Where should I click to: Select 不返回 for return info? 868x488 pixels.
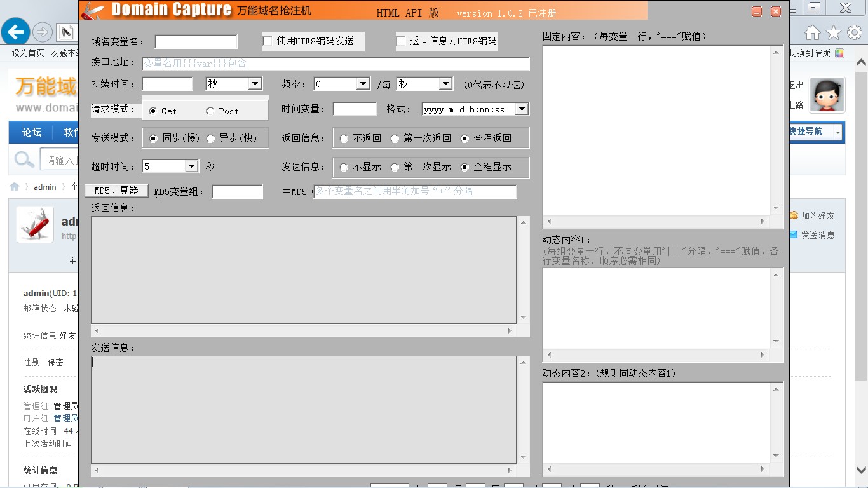point(344,139)
